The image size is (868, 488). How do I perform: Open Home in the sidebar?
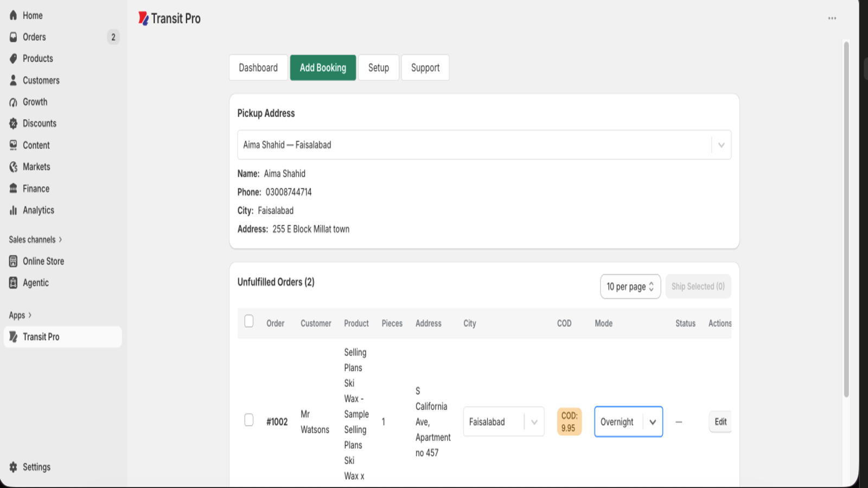[x=33, y=15]
